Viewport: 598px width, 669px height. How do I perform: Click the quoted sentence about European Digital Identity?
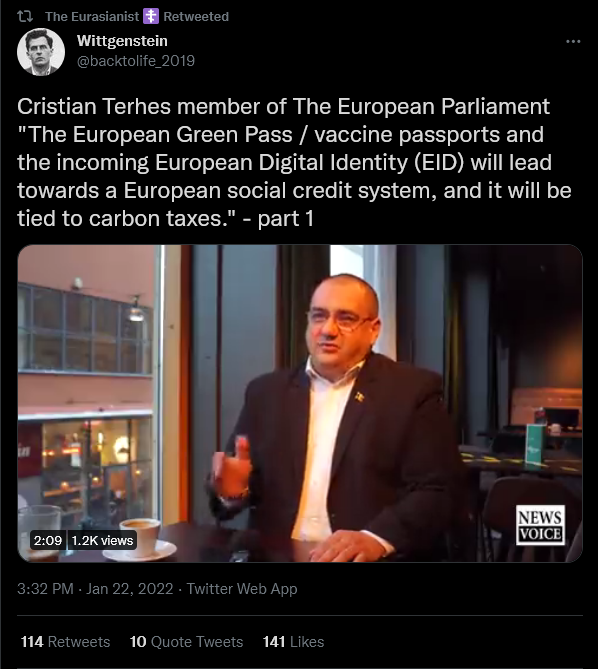294,176
